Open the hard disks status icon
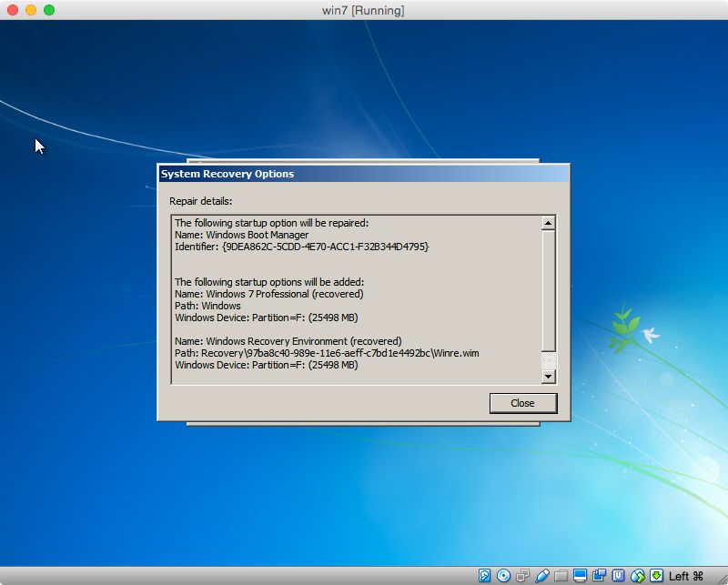The image size is (728, 585). point(484,575)
